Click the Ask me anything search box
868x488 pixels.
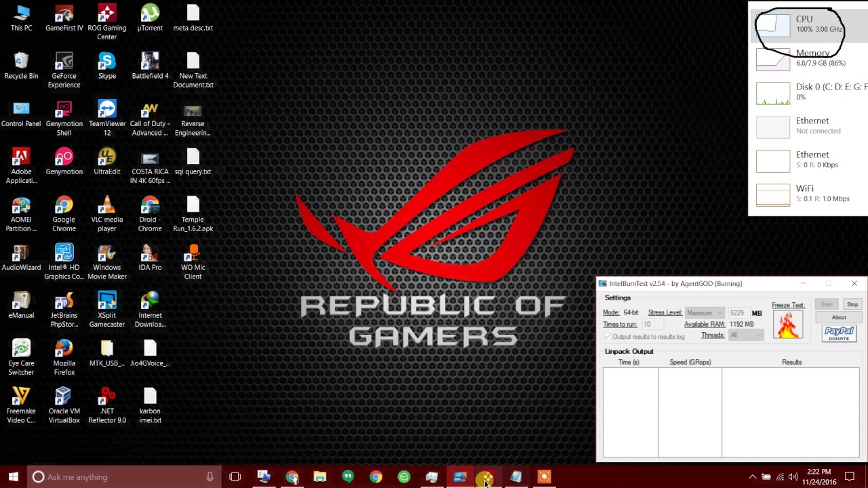click(x=123, y=476)
